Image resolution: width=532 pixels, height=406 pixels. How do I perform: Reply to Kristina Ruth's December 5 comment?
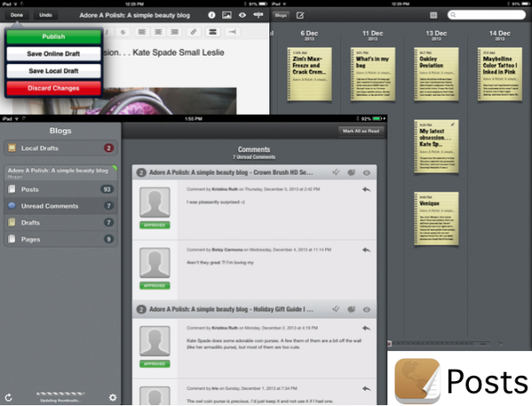tap(366, 190)
